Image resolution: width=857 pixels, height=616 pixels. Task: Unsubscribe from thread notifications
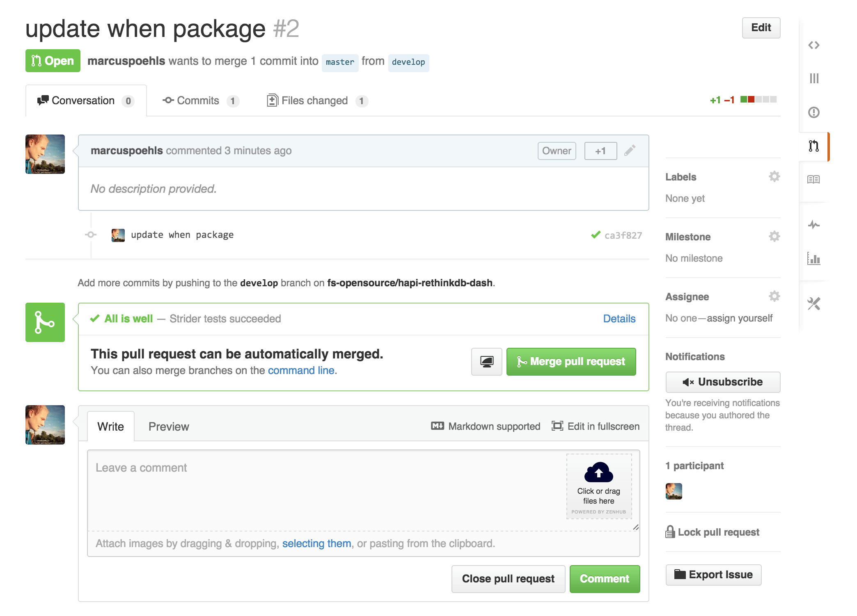[x=722, y=382]
